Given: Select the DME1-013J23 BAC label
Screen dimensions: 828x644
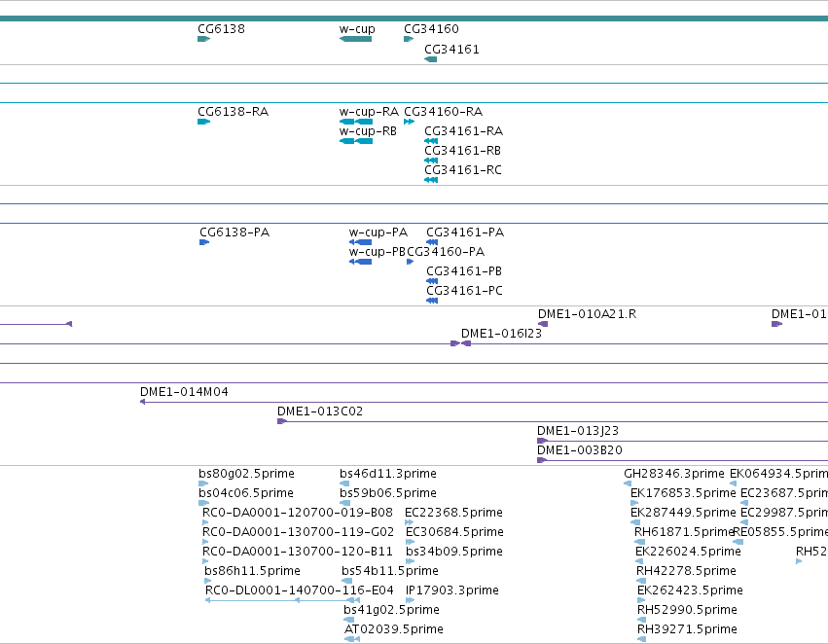Looking at the screenshot, I should pos(578,431).
